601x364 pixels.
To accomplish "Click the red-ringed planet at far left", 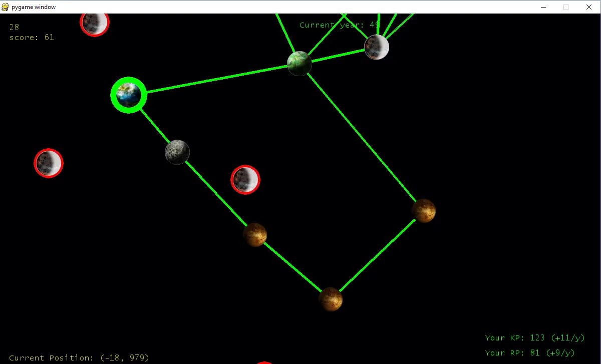I will click(x=49, y=163).
